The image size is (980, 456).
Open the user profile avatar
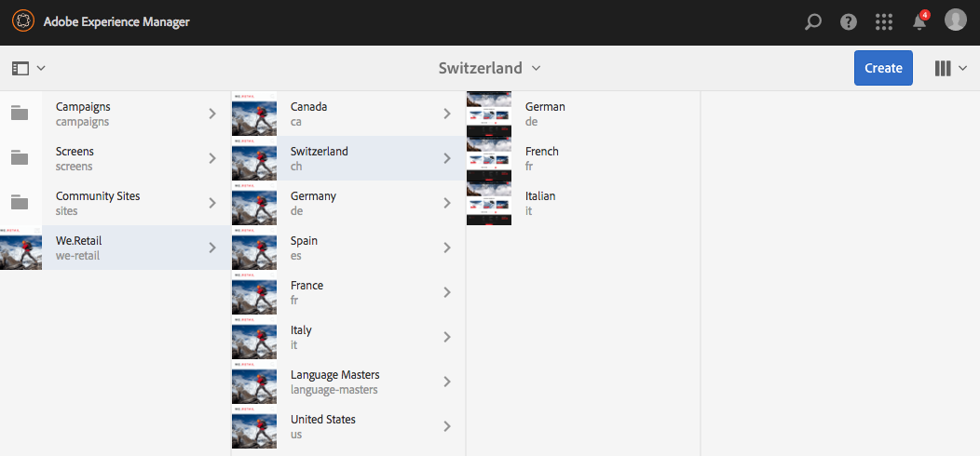tap(955, 20)
